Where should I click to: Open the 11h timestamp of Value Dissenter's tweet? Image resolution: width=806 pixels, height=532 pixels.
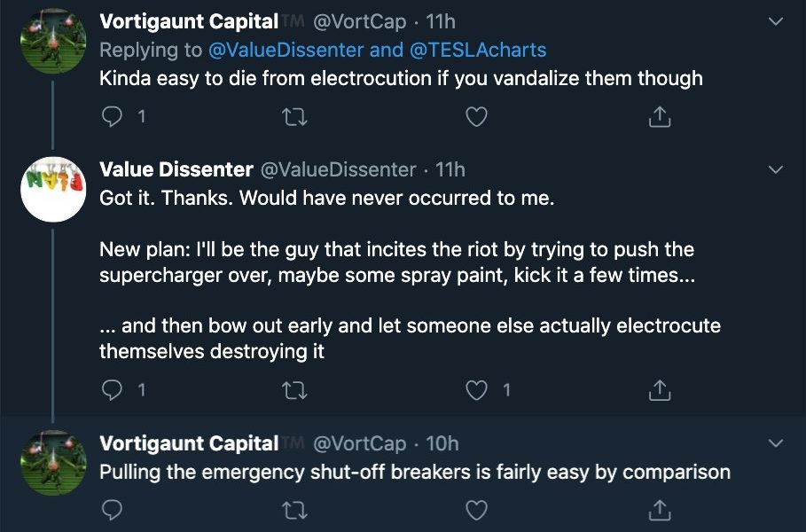[x=450, y=169]
